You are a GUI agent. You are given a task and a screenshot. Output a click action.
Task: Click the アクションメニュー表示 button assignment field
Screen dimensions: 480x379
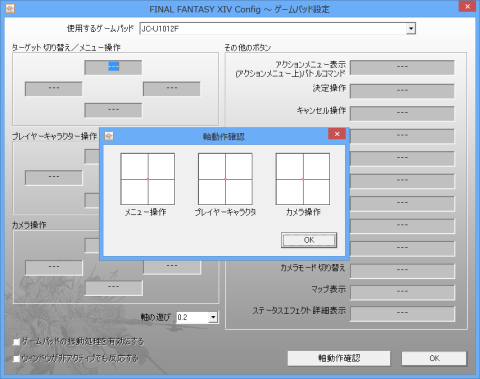click(402, 68)
